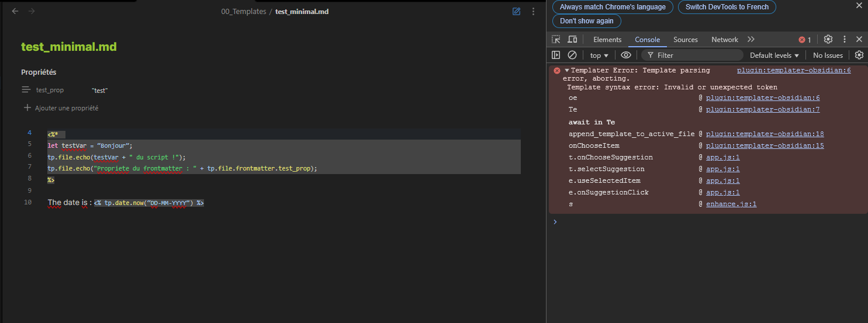
Task: Clear the console
Action: (x=572, y=55)
